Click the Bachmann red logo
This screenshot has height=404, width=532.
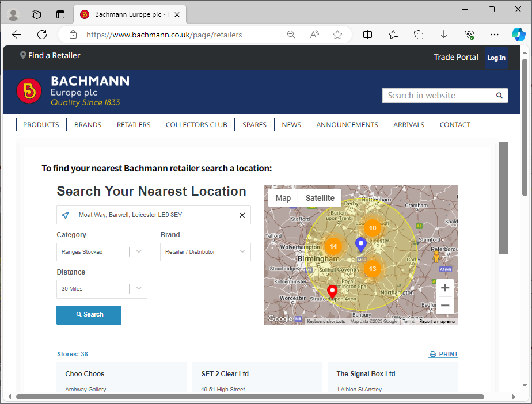tap(29, 91)
